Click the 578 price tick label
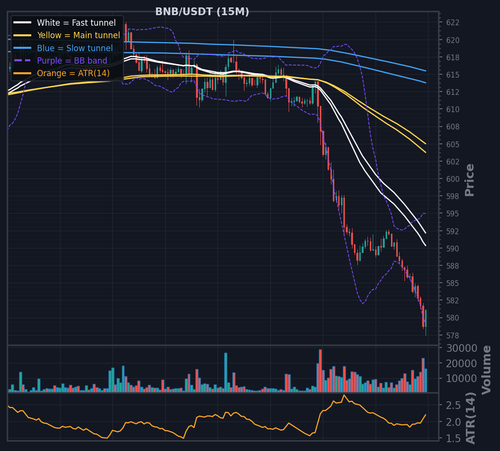500x451 pixels. [453, 335]
